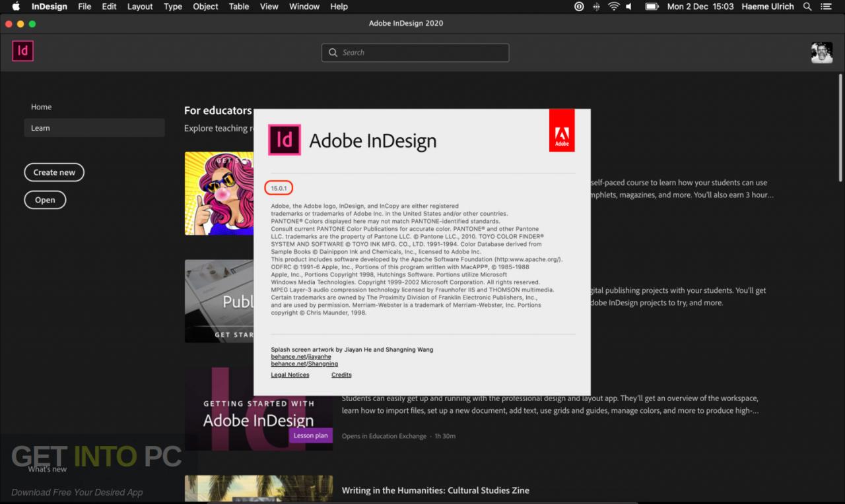Click the Publish Get Started thumbnail

coord(219,301)
